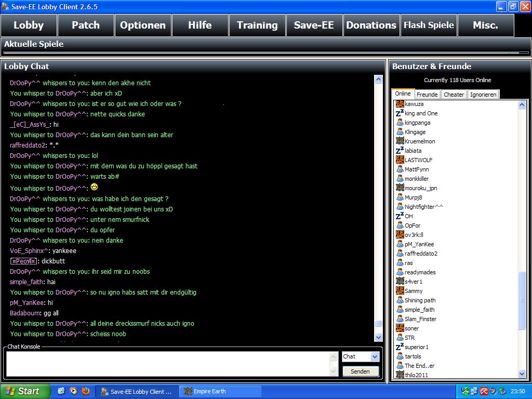Open the Flash Spiele section
Image resolution: width=532 pixels, height=399 pixels.
click(x=429, y=25)
